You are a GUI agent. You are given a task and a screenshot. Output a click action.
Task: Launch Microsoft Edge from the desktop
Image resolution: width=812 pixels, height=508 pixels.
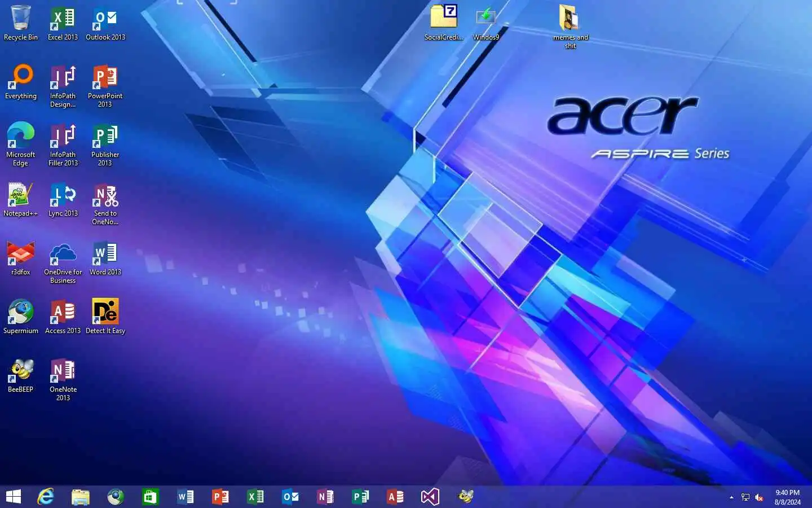(21, 144)
